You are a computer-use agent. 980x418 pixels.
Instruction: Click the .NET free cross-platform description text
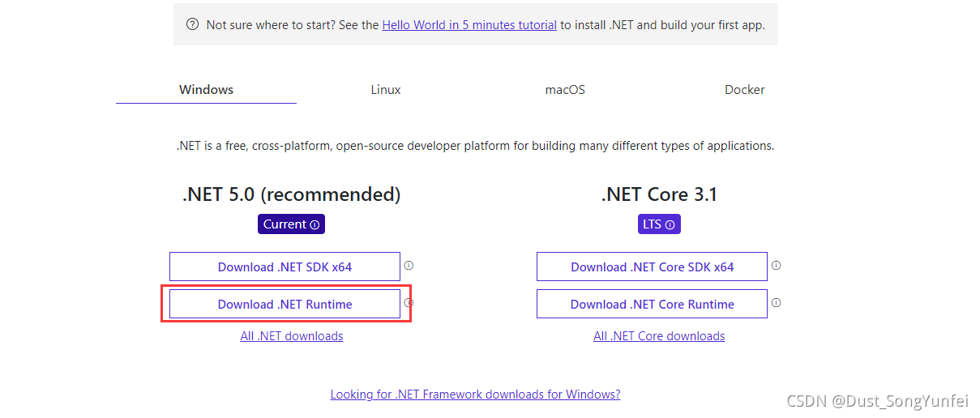(x=475, y=147)
